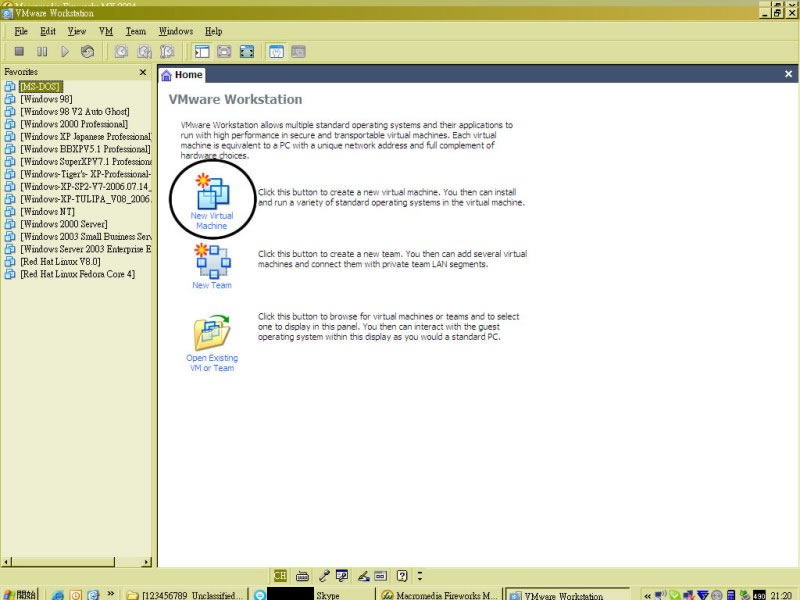Screen dimensions: 800x600
Task: Select [Windows 2003 Small Business Server] favorite
Action: point(85,237)
